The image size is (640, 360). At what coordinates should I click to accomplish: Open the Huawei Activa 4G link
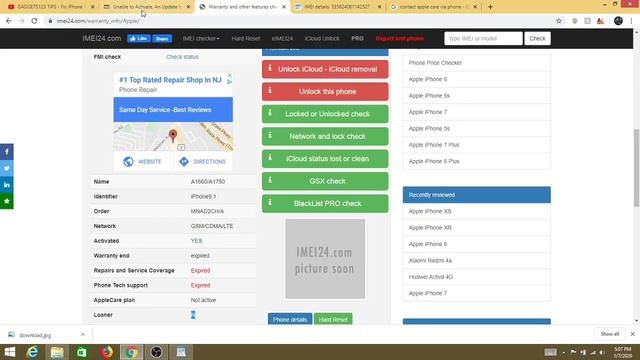click(x=431, y=277)
